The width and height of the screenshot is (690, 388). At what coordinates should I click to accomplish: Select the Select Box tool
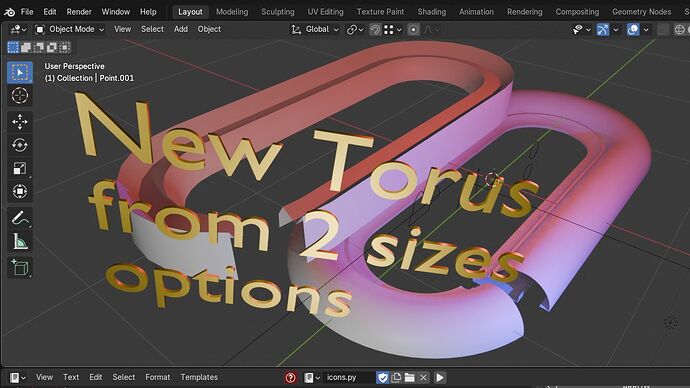[20, 72]
